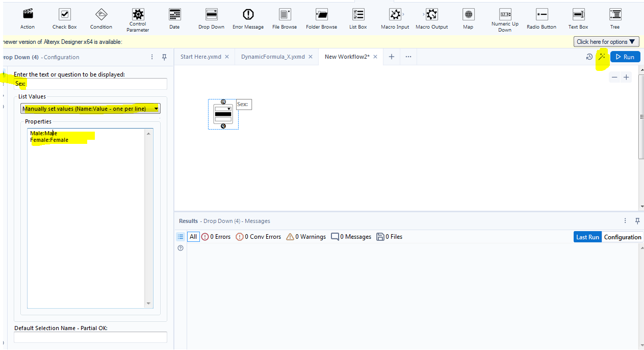Open the hidden tabs ellipsis menu
The width and height of the screenshot is (644, 350).
click(x=408, y=57)
